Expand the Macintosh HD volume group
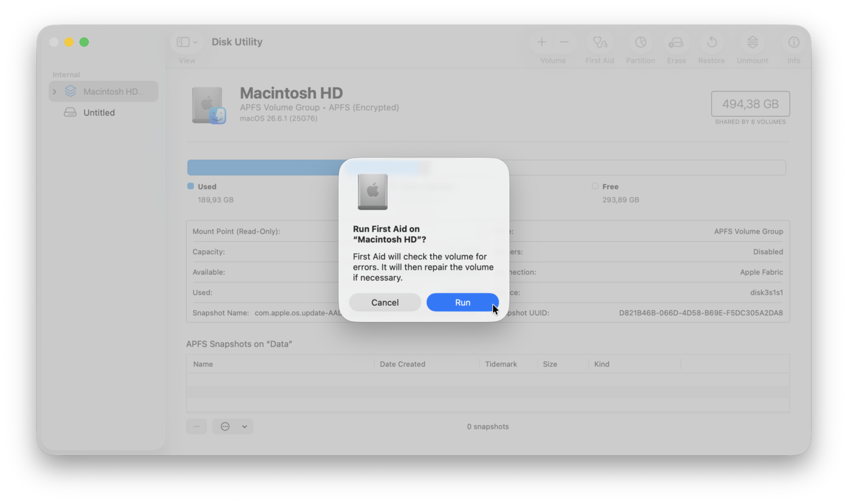 point(55,91)
